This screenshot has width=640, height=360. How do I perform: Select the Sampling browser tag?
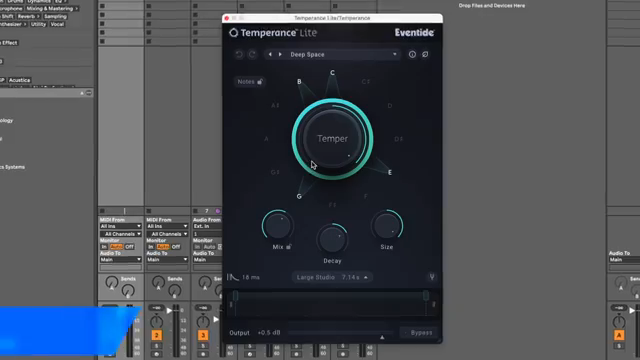(x=55, y=16)
